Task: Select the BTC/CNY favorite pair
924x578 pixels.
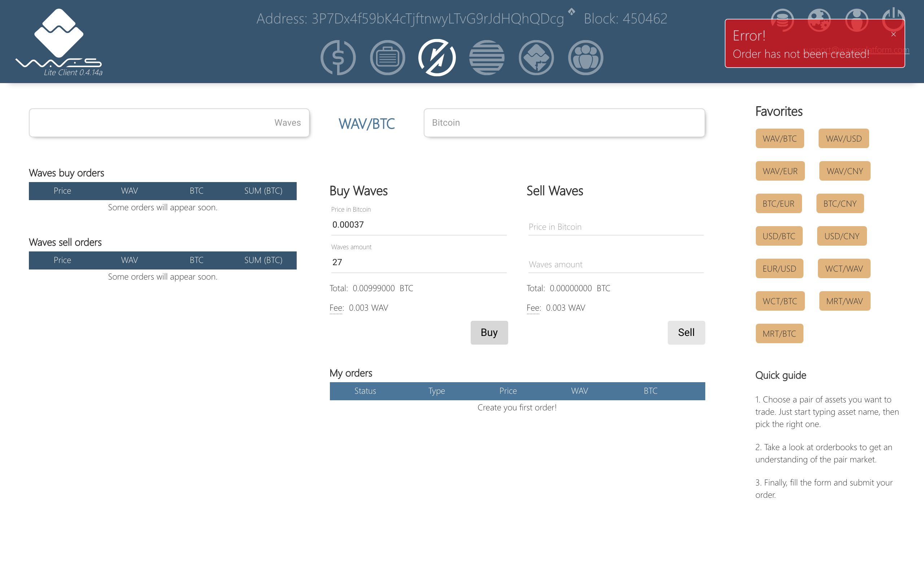Action: coord(840,203)
